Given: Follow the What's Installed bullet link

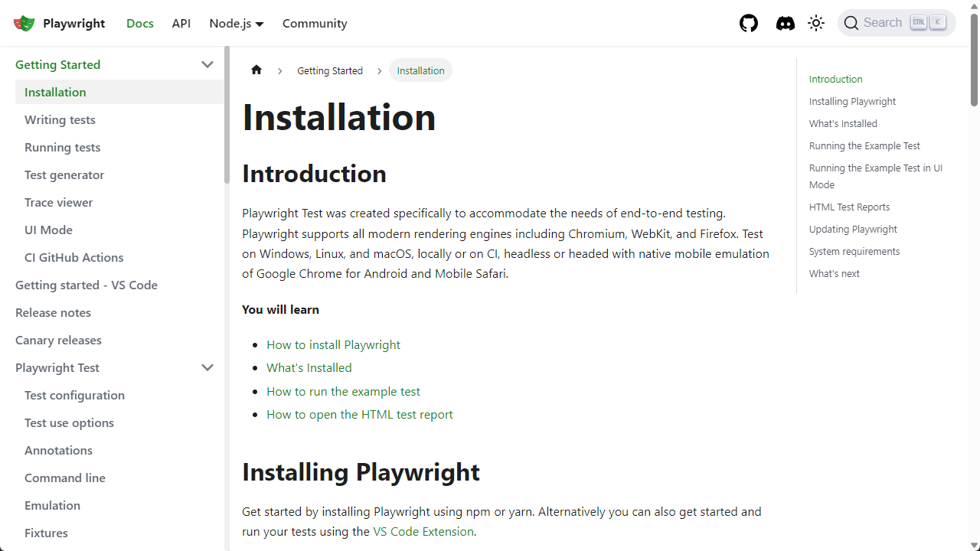Looking at the screenshot, I should (x=309, y=367).
